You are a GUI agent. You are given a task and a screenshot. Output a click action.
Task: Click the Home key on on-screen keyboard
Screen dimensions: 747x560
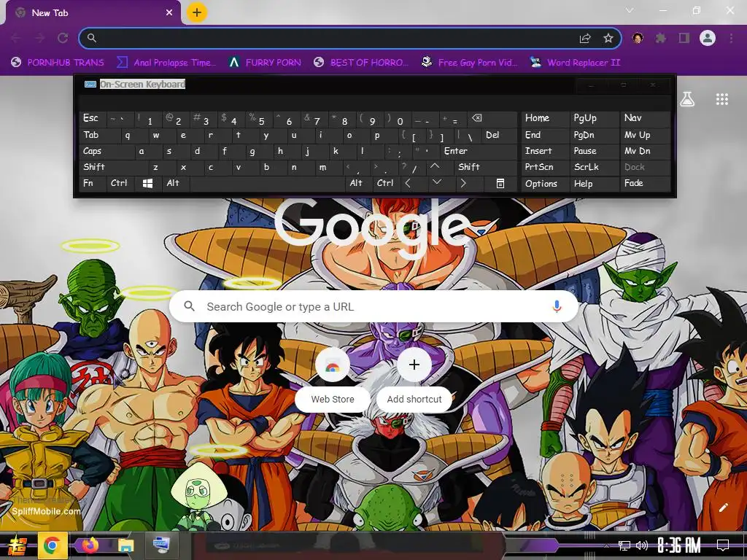[545, 118]
